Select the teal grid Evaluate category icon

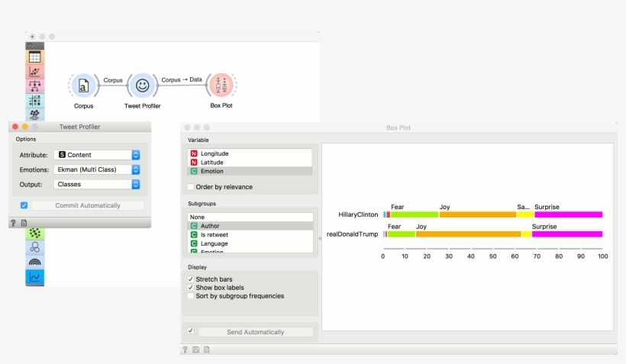pos(34,101)
